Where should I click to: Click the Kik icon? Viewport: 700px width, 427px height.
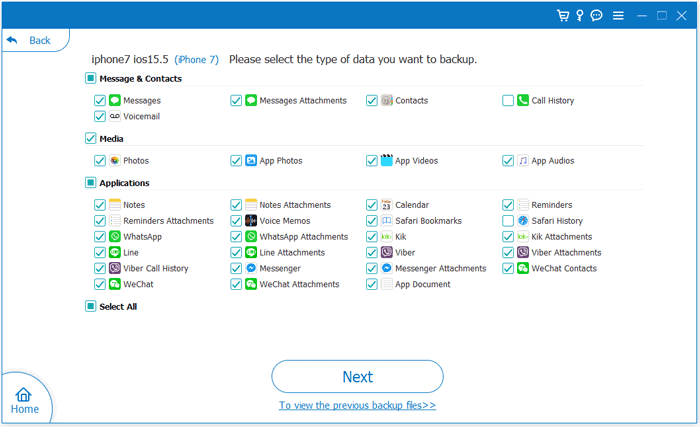pyautogui.click(x=387, y=236)
